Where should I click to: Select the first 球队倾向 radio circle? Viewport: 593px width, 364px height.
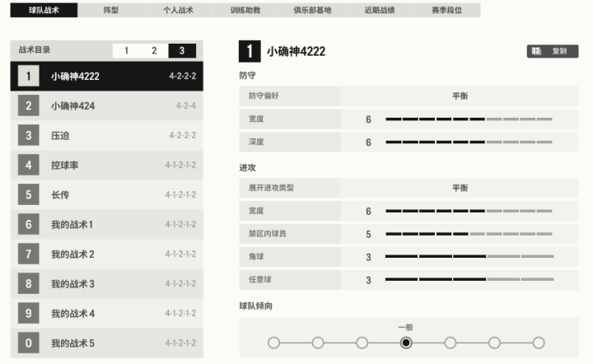[273, 343]
